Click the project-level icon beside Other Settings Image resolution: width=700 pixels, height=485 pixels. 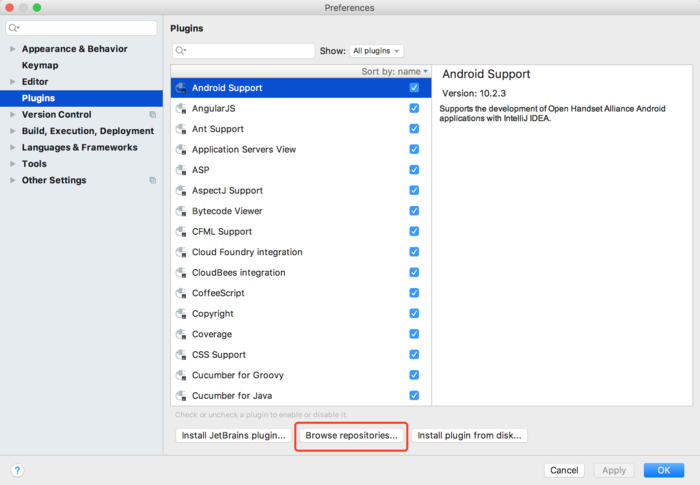[153, 180]
